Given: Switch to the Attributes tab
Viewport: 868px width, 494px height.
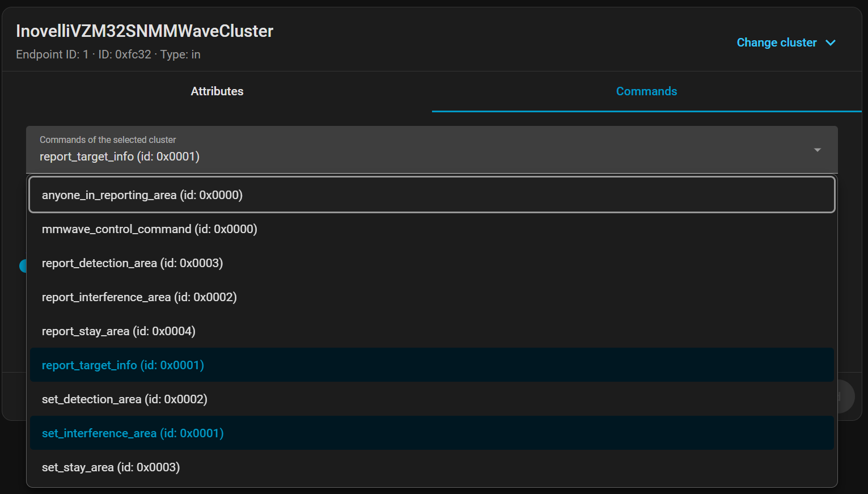Looking at the screenshot, I should (x=217, y=91).
